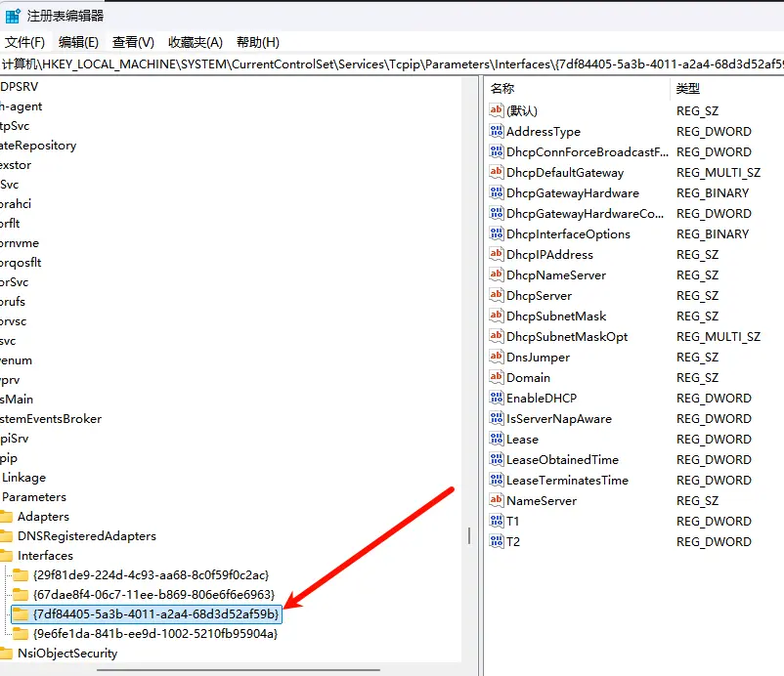
Task: Select the (默认) value string icon
Action: click(496, 110)
